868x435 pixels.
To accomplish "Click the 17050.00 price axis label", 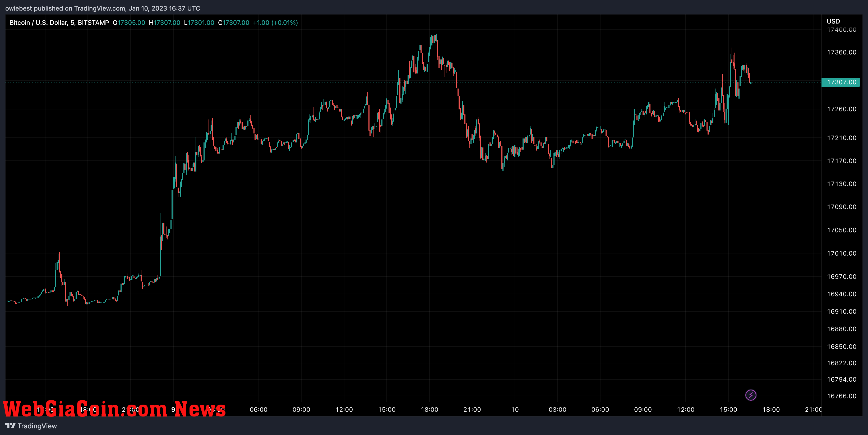I will [x=841, y=230].
